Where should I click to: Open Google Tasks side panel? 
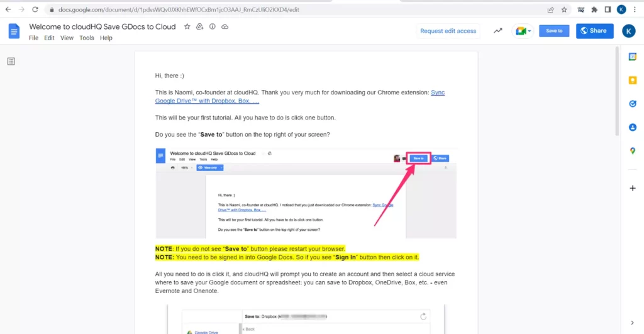pyautogui.click(x=633, y=104)
